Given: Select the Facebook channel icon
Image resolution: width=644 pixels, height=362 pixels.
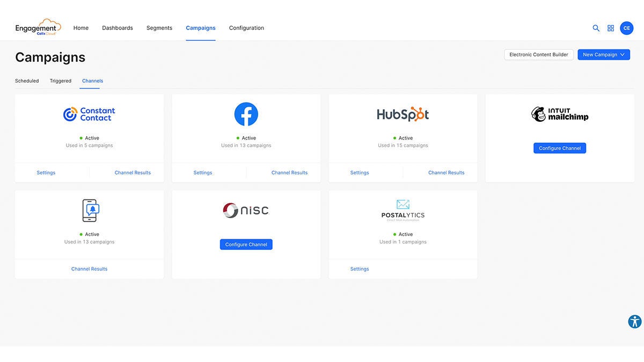Looking at the screenshot, I should (246, 114).
